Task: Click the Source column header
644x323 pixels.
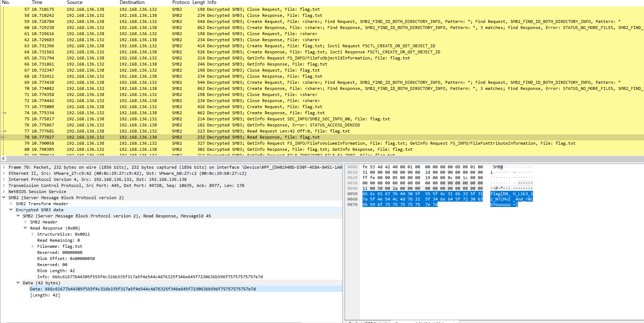Action: (75, 3)
